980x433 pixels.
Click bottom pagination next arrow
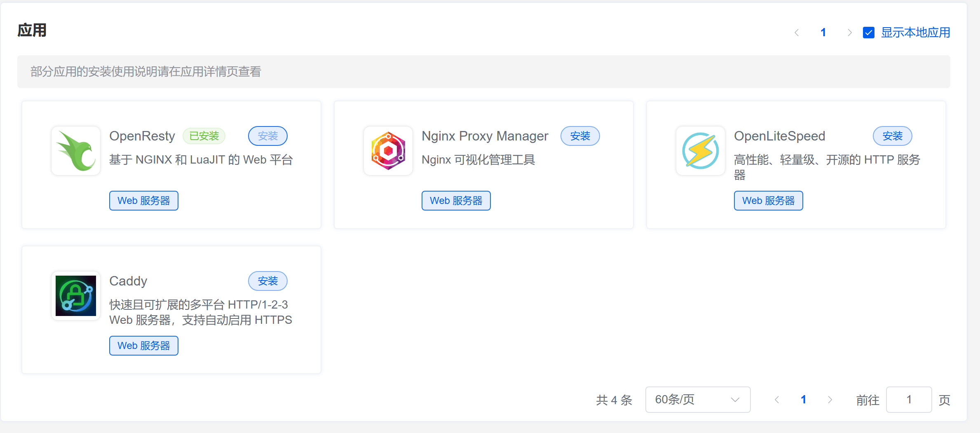point(830,400)
